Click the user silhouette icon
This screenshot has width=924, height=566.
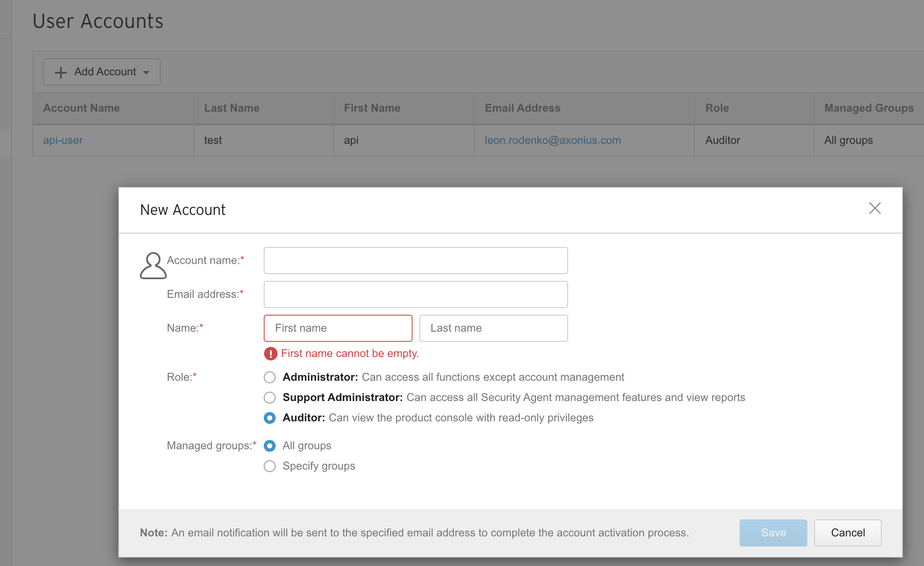pos(153,266)
